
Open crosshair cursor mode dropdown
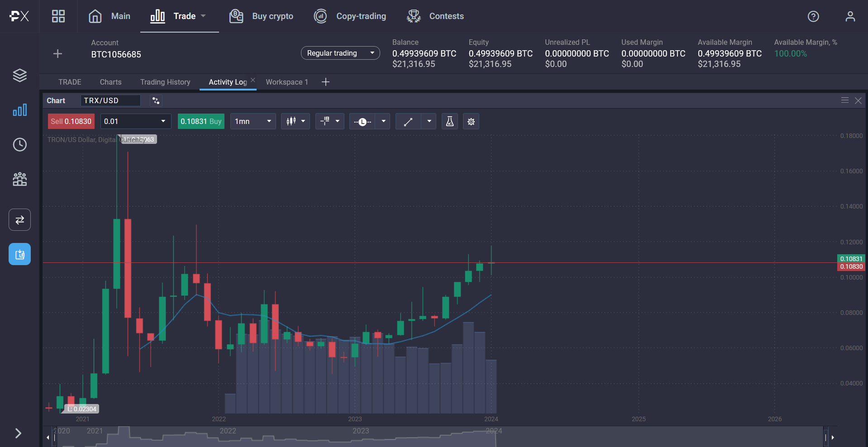tap(330, 121)
